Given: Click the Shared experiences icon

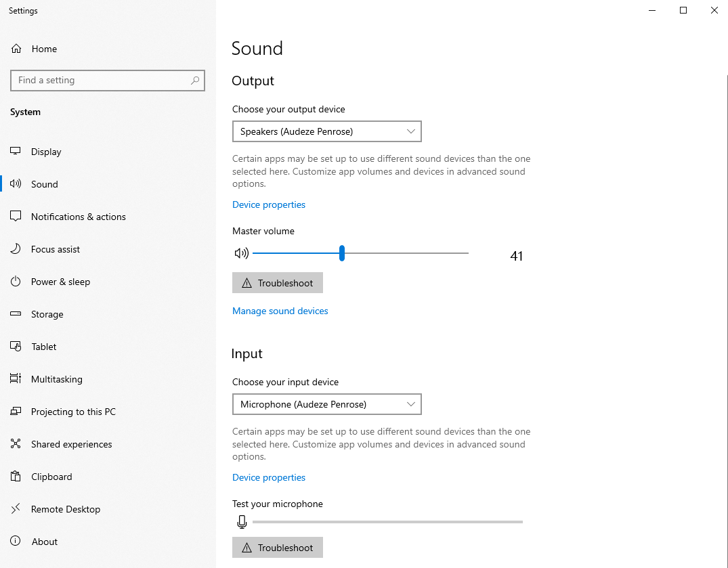Looking at the screenshot, I should point(16,443).
